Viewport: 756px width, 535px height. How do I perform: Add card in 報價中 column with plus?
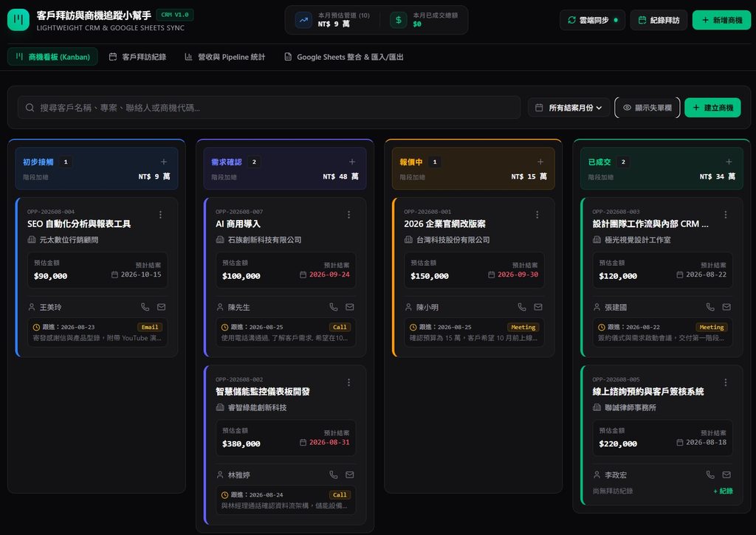[x=540, y=162]
